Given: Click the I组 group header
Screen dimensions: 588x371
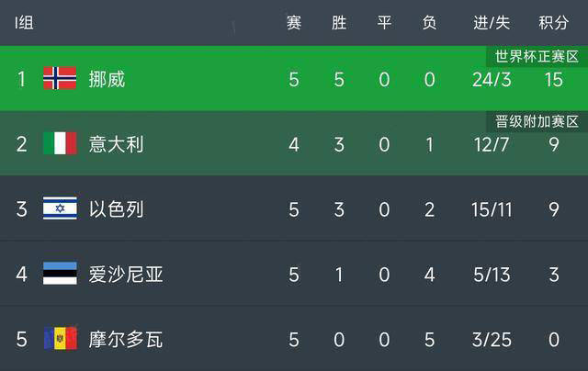Looking at the screenshot, I should [x=25, y=23].
